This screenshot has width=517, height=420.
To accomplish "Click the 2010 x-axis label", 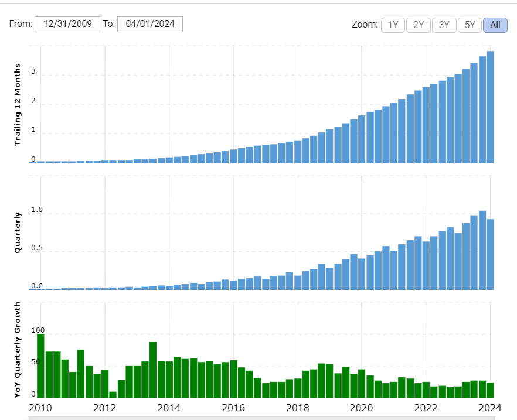I will point(40,408).
